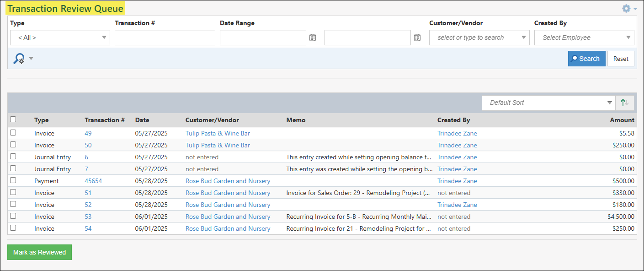Click memo 'Recurring Invoice for 21'
The image size is (644, 271).
pyautogui.click(x=359, y=228)
